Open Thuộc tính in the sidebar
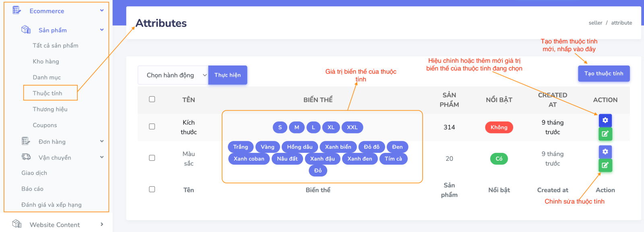 coord(47,93)
